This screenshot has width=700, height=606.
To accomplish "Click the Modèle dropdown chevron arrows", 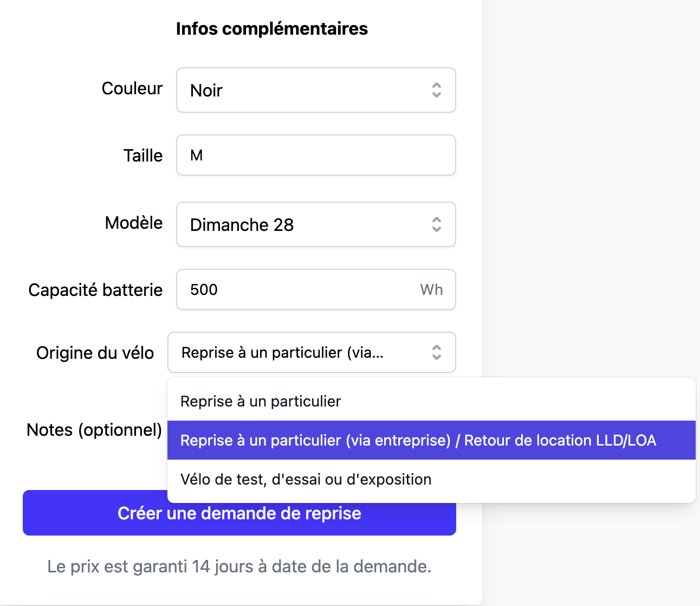I will point(436,224).
